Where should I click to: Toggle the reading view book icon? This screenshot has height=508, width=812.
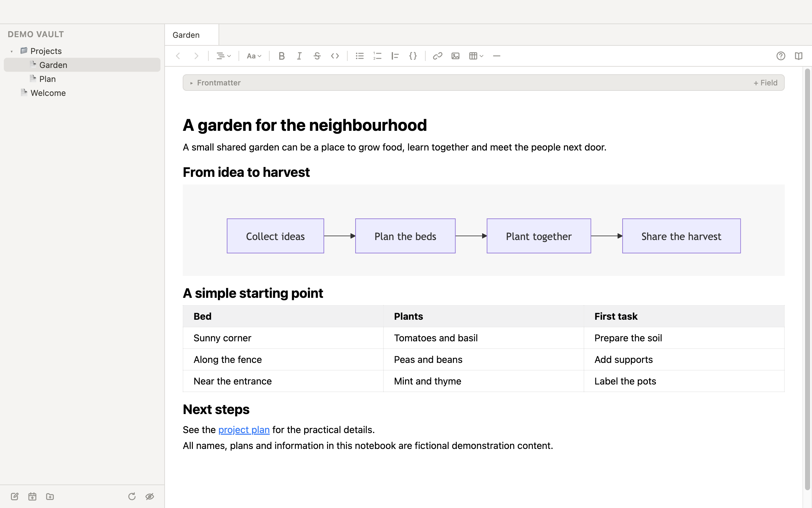click(x=799, y=56)
